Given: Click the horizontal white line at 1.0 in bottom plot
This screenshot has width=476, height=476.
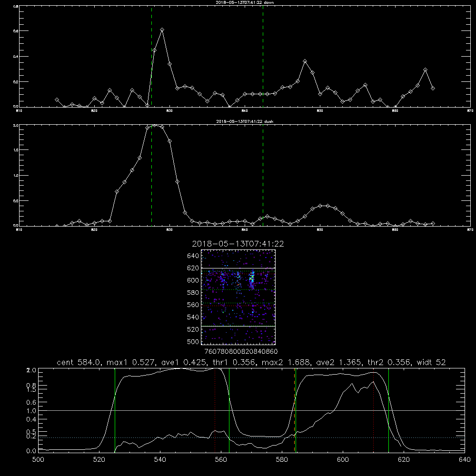Looking at the screenshot, I should [x=251, y=410].
